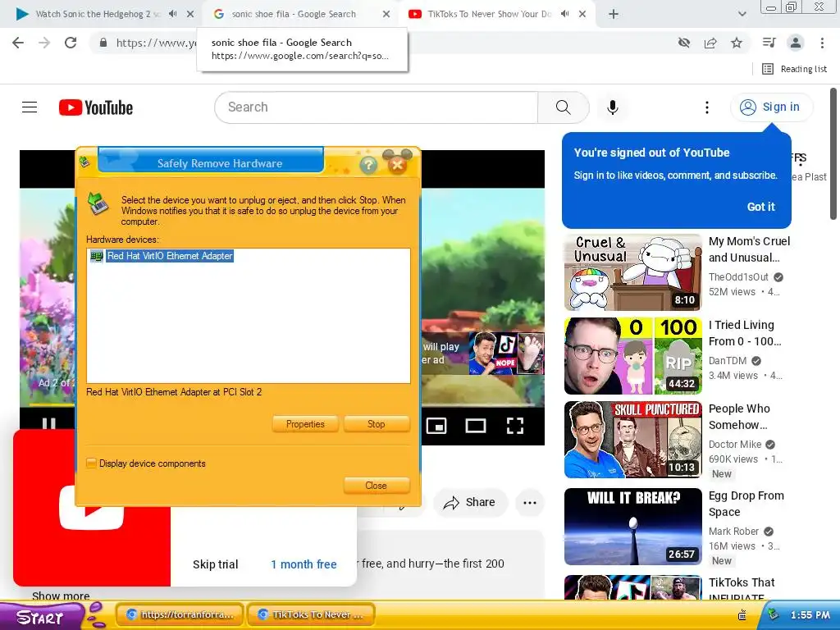The width and height of the screenshot is (840, 630).
Task: Open the YouTube hamburger guide menu
Action: pyautogui.click(x=30, y=107)
